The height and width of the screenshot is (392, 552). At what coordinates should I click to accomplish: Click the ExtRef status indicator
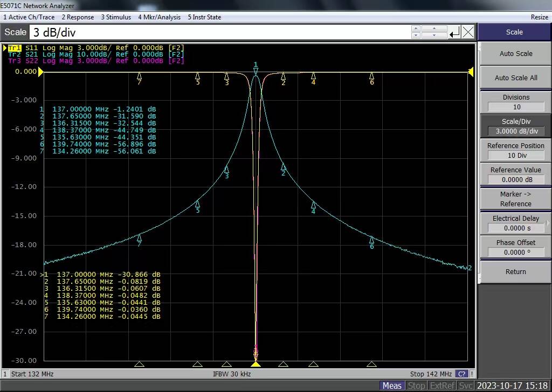(442, 386)
